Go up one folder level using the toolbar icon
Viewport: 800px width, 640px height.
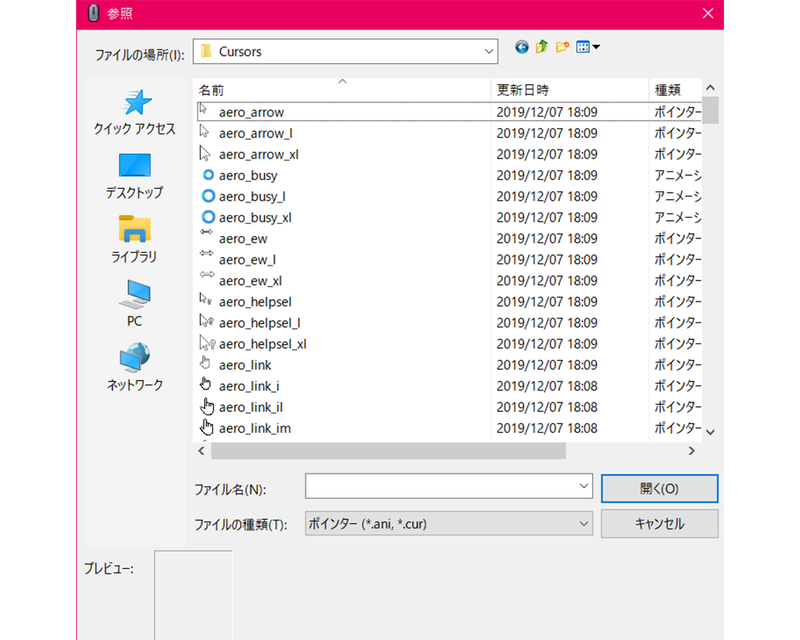[539, 47]
